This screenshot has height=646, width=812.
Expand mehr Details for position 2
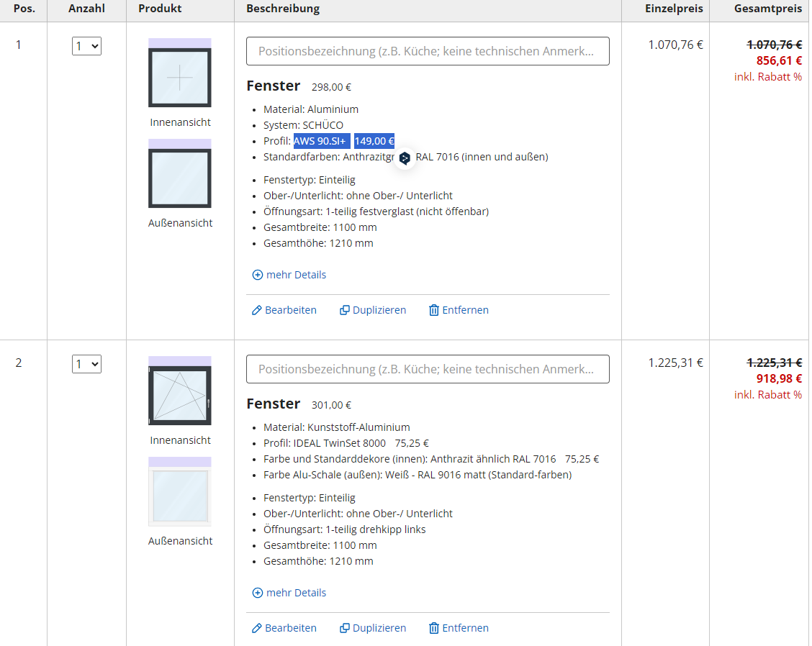[x=296, y=593]
